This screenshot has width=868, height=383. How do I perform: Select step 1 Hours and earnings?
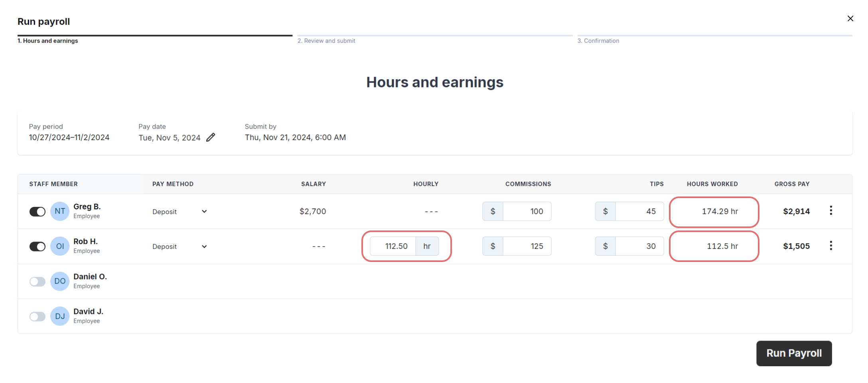point(48,41)
